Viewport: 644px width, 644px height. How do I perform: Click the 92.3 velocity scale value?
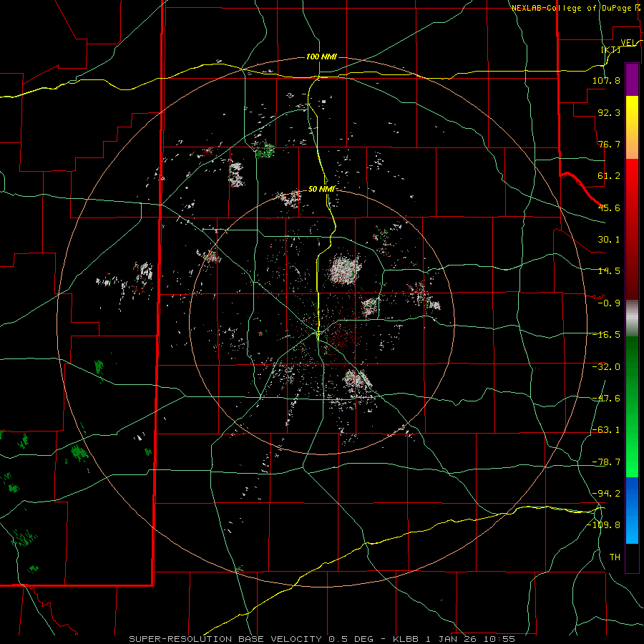(609, 112)
